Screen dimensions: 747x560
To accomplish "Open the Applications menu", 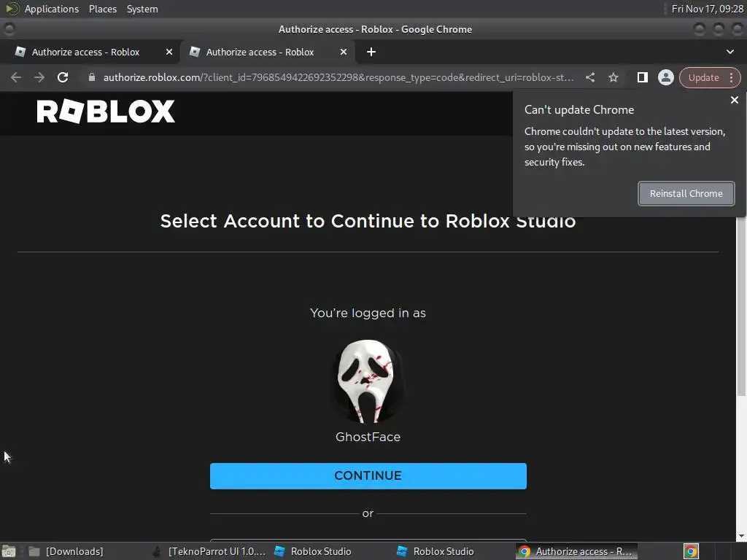I will 52,9.
